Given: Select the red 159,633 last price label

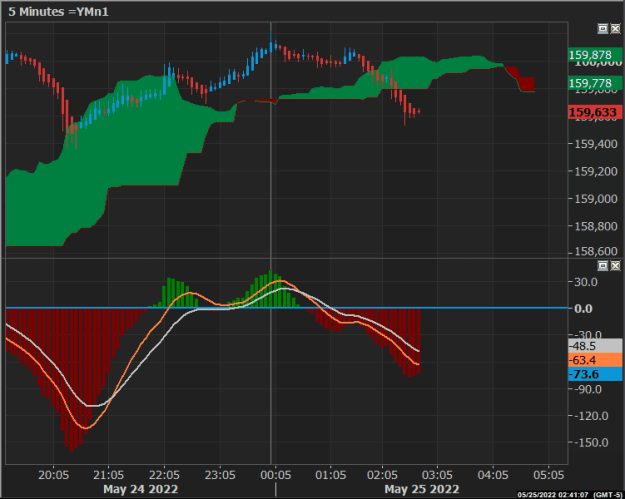Looking at the screenshot, I should coord(595,112).
